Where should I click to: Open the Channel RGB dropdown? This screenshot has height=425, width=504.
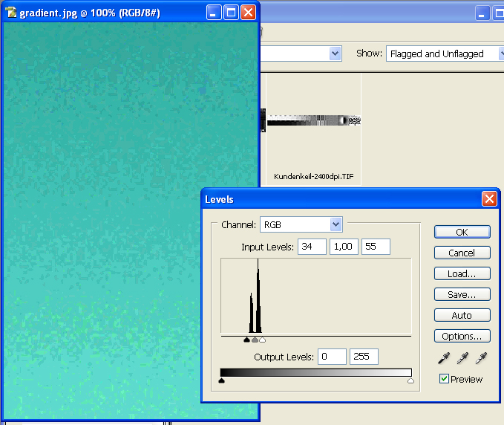pos(336,224)
